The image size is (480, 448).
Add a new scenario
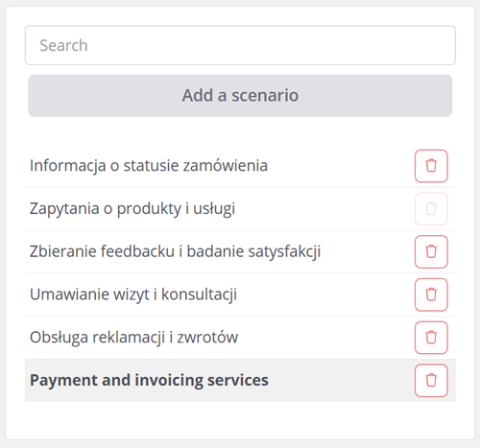240,95
